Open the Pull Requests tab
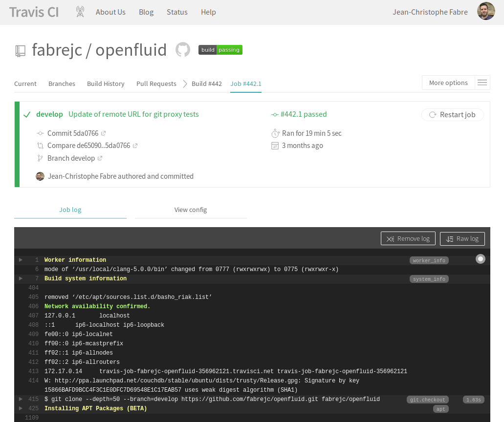This screenshot has width=504, height=422. click(156, 84)
